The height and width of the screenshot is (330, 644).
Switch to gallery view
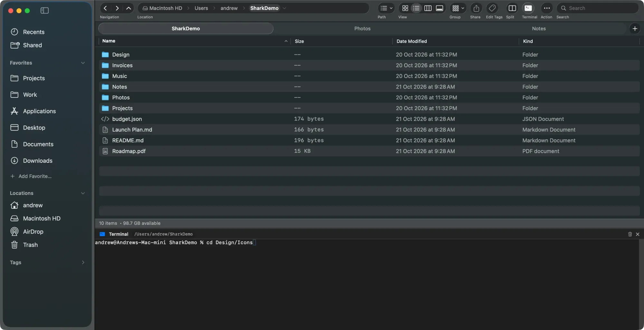tap(440, 8)
